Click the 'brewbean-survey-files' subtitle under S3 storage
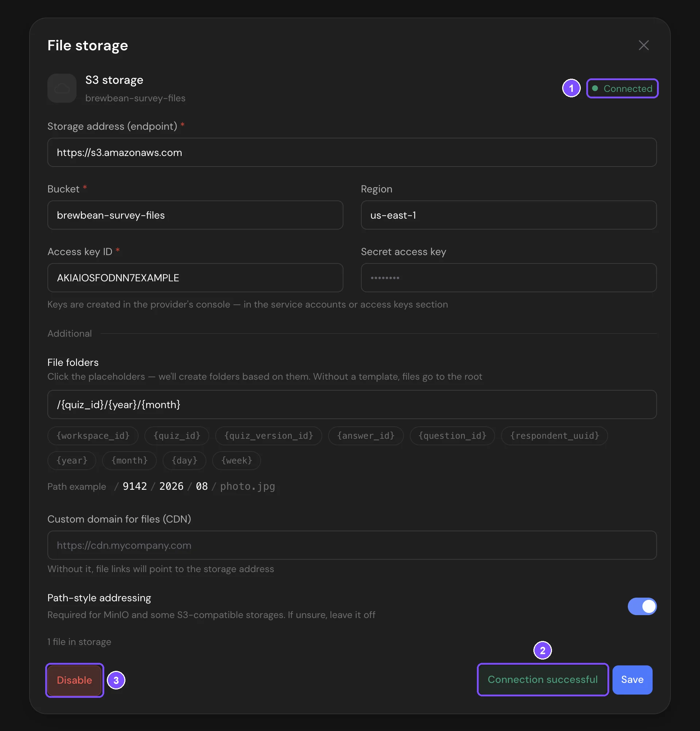The image size is (700, 731). click(135, 98)
